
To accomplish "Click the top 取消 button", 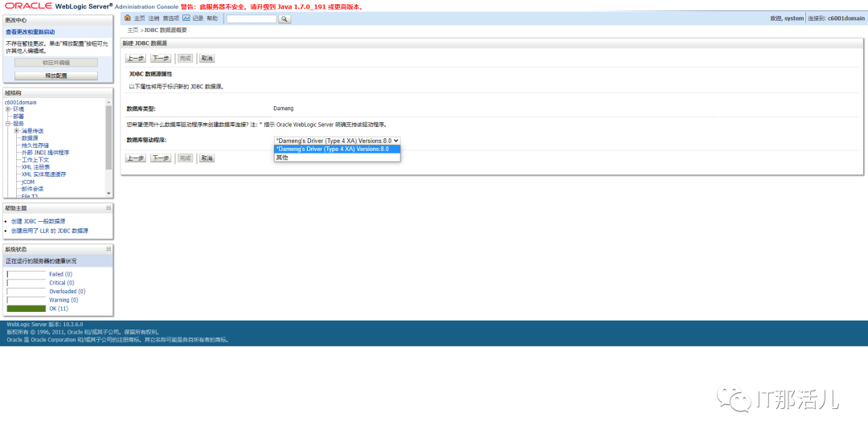I will pyautogui.click(x=207, y=58).
